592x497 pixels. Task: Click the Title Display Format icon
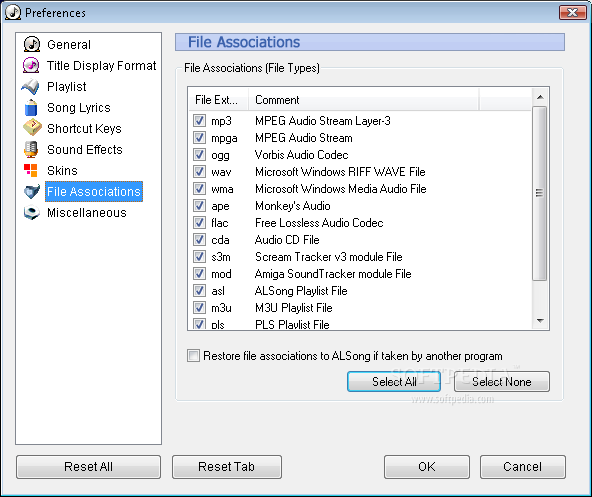click(x=31, y=65)
